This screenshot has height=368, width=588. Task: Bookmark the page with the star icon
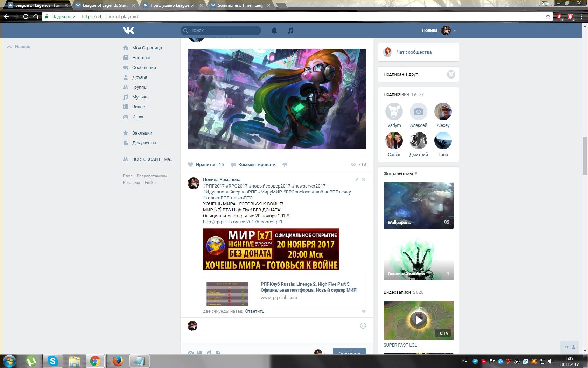pos(548,16)
